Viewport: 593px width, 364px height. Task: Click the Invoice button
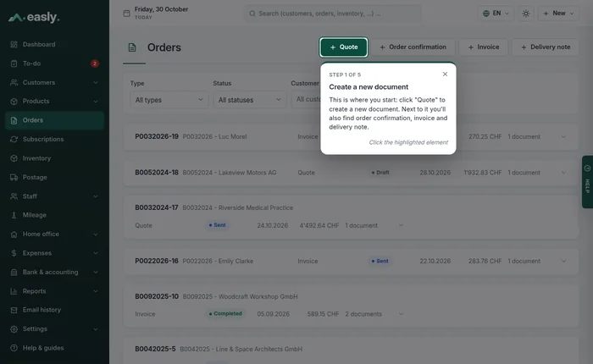click(484, 47)
